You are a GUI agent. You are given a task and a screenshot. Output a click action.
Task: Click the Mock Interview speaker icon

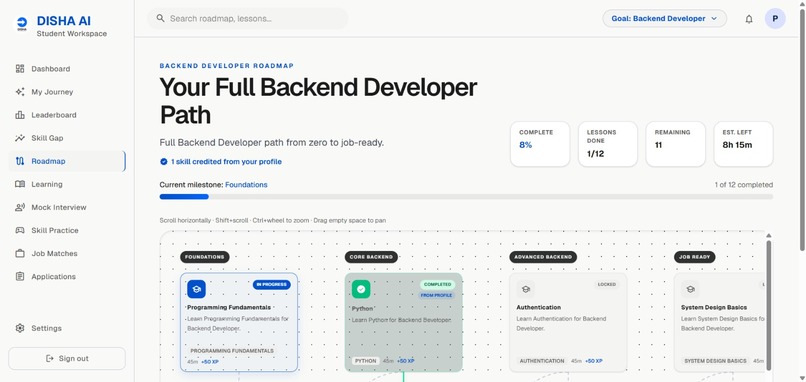click(20, 207)
